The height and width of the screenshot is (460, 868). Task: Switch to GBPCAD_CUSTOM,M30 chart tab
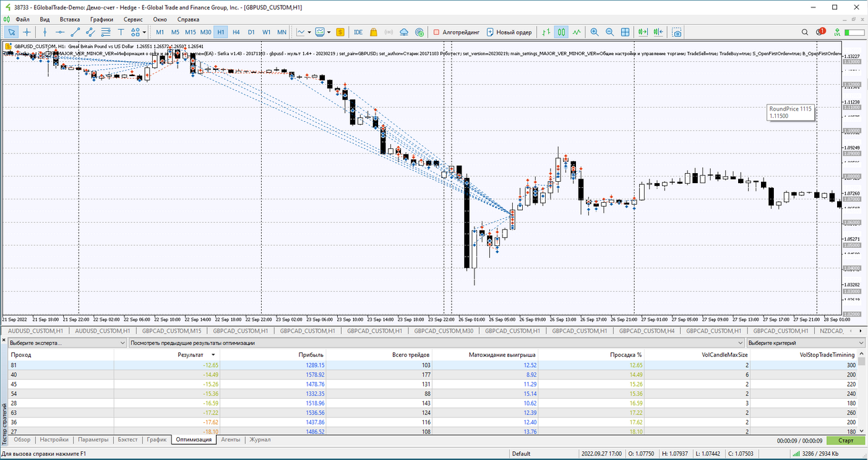(x=443, y=331)
